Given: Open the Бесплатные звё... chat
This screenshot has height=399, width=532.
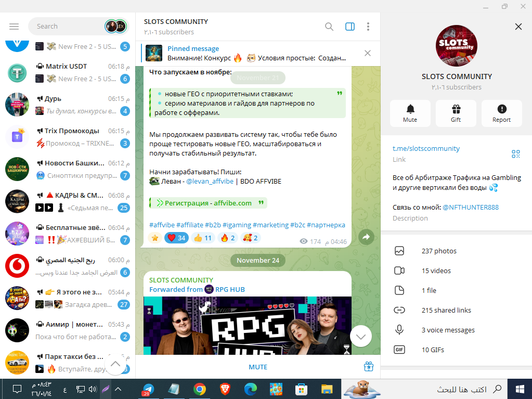Looking at the screenshot, I should [68, 234].
